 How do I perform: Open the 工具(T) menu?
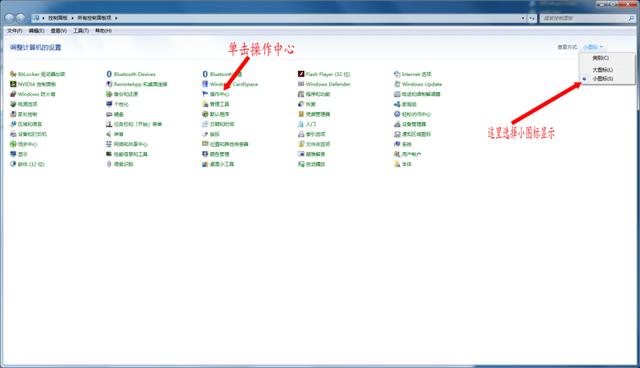click(x=81, y=31)
